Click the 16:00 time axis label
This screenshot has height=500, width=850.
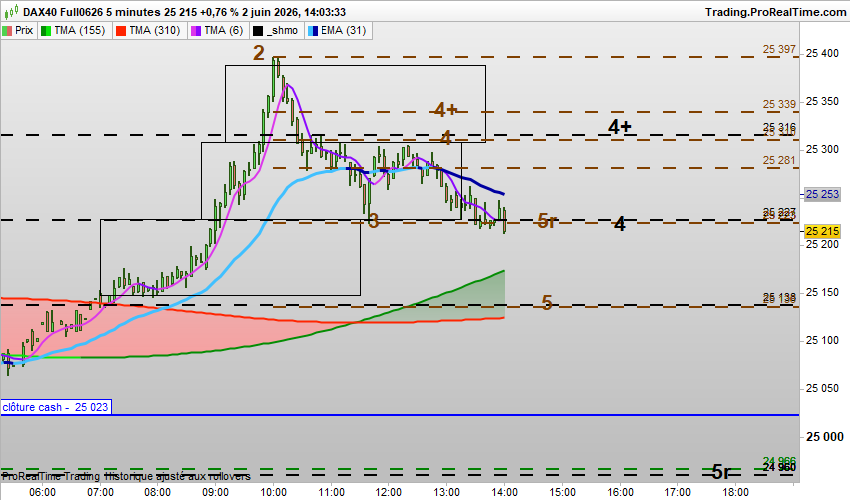[620, 492]
